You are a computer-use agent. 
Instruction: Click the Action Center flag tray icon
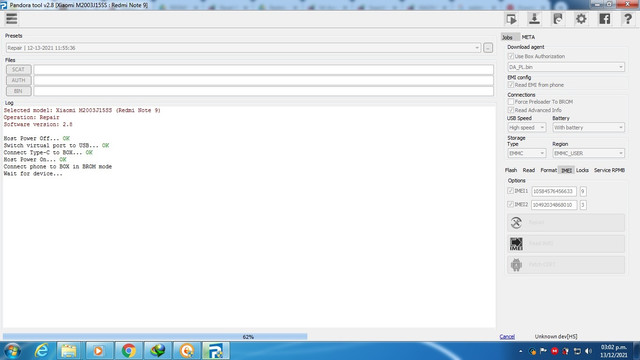pos(543,351)
